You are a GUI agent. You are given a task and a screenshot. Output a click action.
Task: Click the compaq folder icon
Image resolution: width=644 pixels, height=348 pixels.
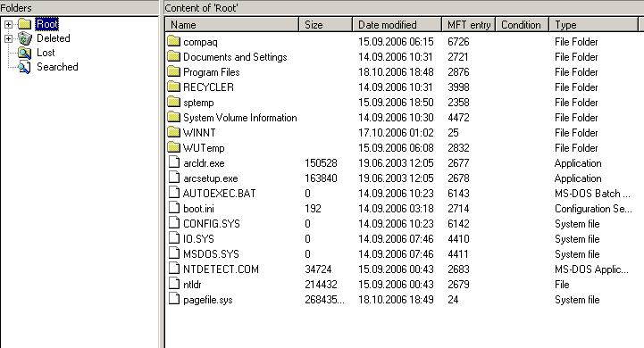174,41
